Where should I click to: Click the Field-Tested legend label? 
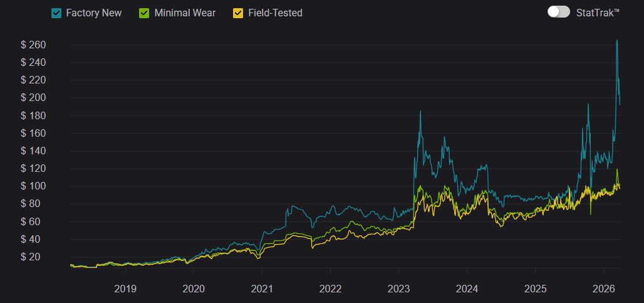[x=276, y=13]
